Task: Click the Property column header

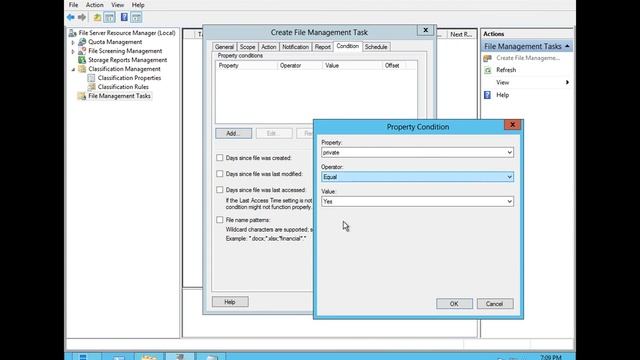Action: pos(246,65)
